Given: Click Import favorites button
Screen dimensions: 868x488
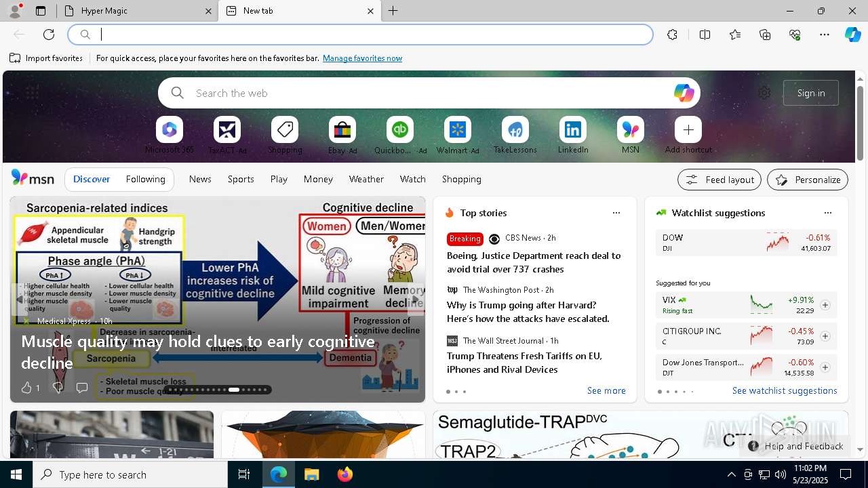Looking at the screenshot, I should [x=46, y=58].
